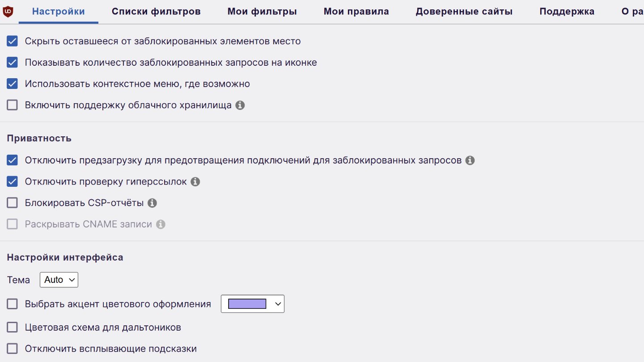
Task: Toggle 'Отключить проверку гиперссылок' checkbox
Action: click(x=12, y=181)
